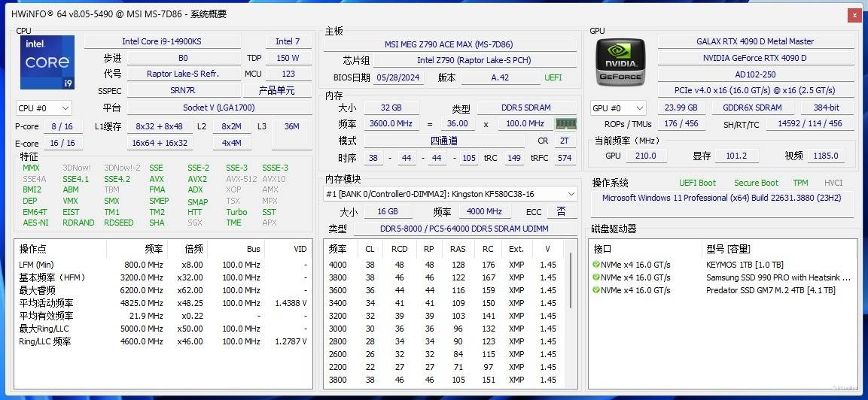The width and height of the screenshot is (868, 400).
Task: Click the Intel Core i9-14900KS name field
Action: [x=162, y=41]
